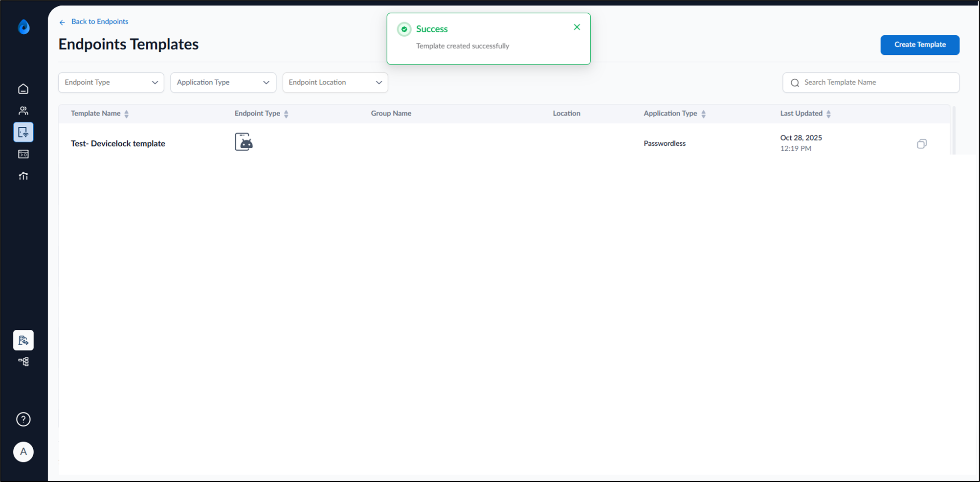Click the Endpoints Templates page heading

(129, 45)
